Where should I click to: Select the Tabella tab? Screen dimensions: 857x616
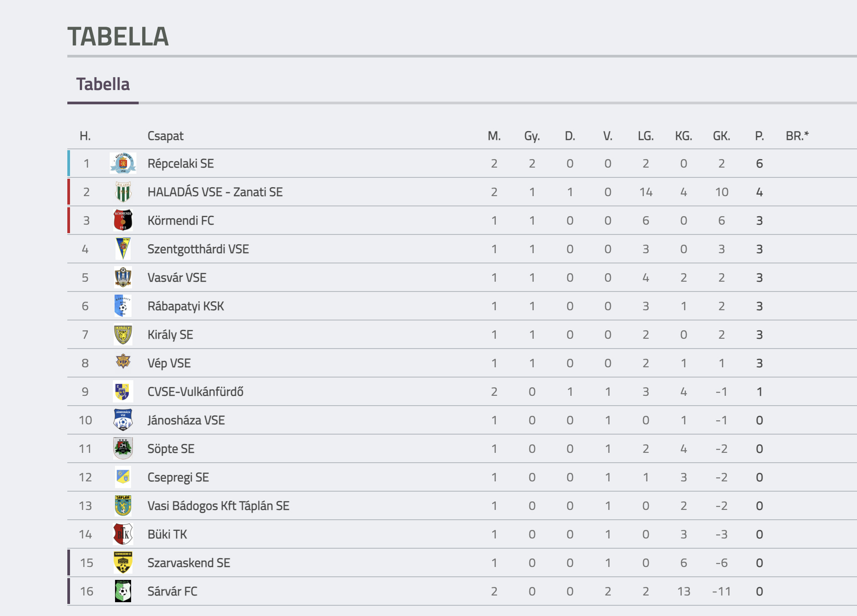coord(103,85)
